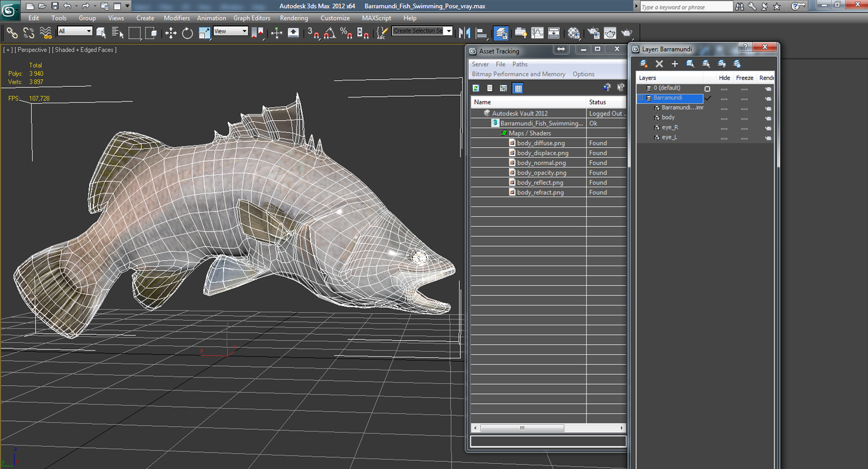Click Delete layer X icon in Layer dialog

(659, 64)
